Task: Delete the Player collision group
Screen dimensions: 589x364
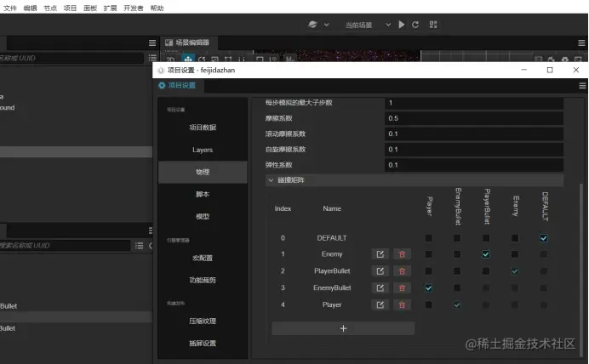Action: 402,304
